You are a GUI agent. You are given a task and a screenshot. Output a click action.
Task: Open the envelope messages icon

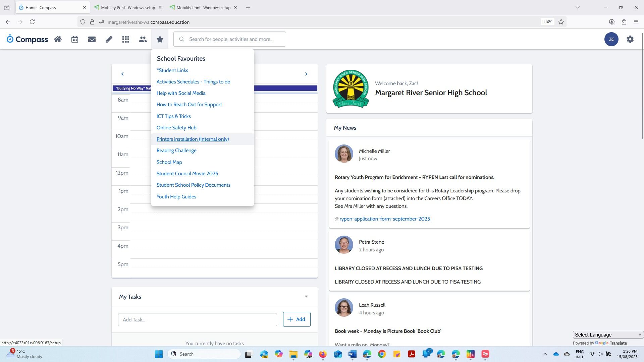point(92,39)
